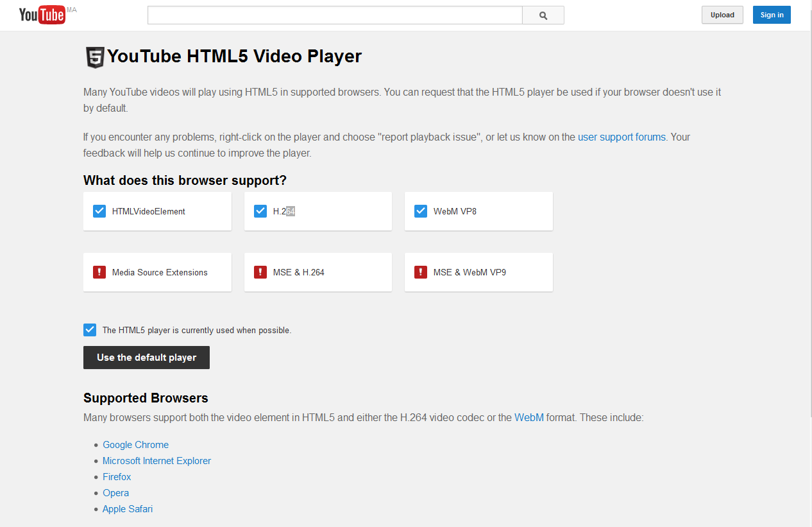This screenshot has width=812, height=527.
Task: Click the red warning icon for Media Source Extensions
Action: (x=99, y=272)
